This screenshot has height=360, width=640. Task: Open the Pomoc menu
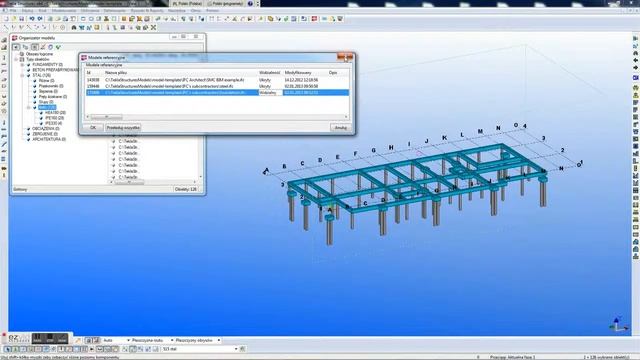[212, 11]
